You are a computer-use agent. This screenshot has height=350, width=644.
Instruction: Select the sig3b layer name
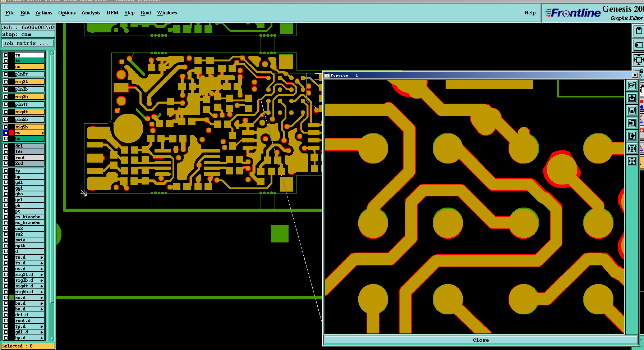pyautogui.click(x=29, y=97)
